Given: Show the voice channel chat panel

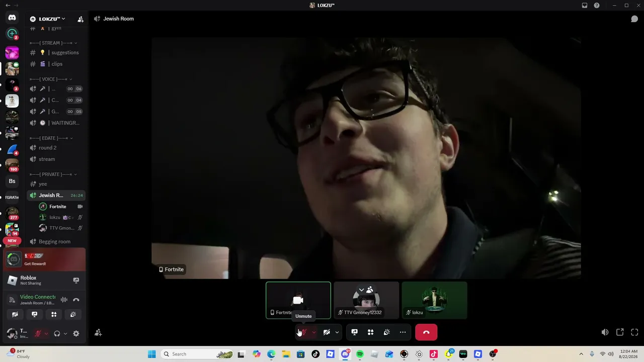Looking at the screenshot, I should (x=634, y=19).
